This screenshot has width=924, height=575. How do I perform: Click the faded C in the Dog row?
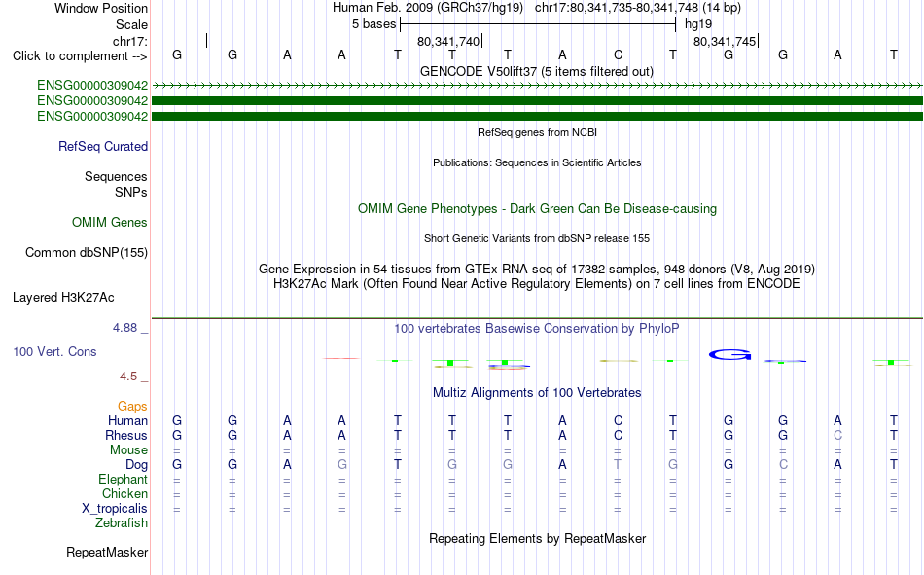click(783, 465)
